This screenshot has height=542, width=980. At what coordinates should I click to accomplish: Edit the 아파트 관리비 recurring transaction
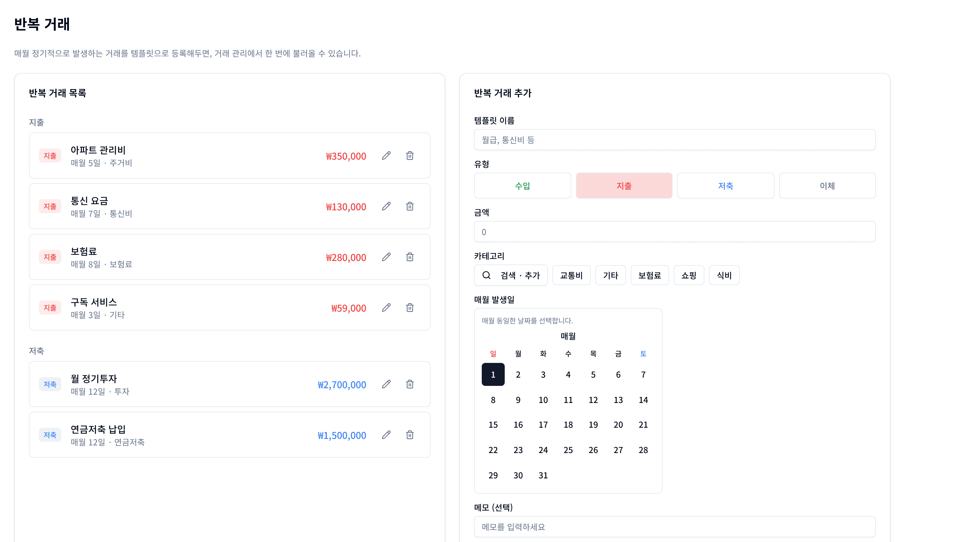tap(387, 156)
